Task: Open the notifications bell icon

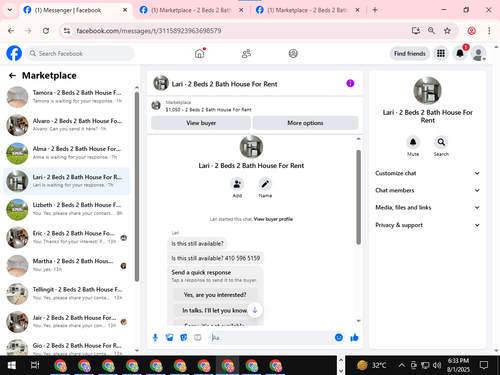Action: tap(460, 53)
